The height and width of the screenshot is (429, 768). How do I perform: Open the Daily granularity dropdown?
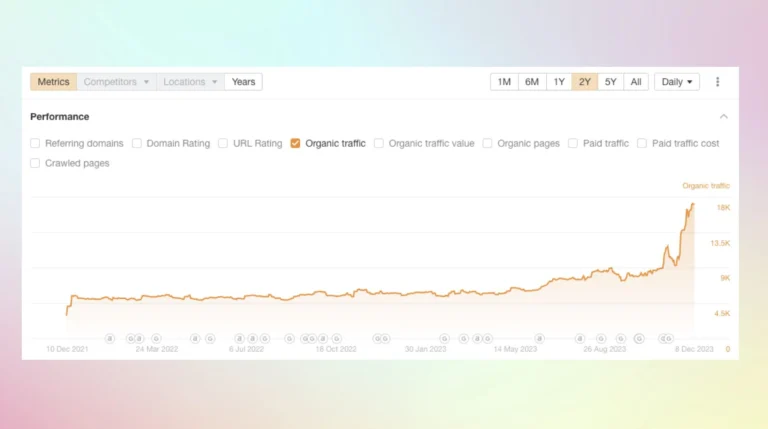tap(676, 82)
